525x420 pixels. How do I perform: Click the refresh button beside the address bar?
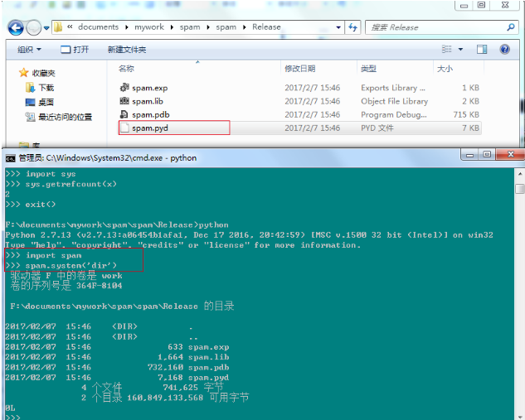click(354, 27)
